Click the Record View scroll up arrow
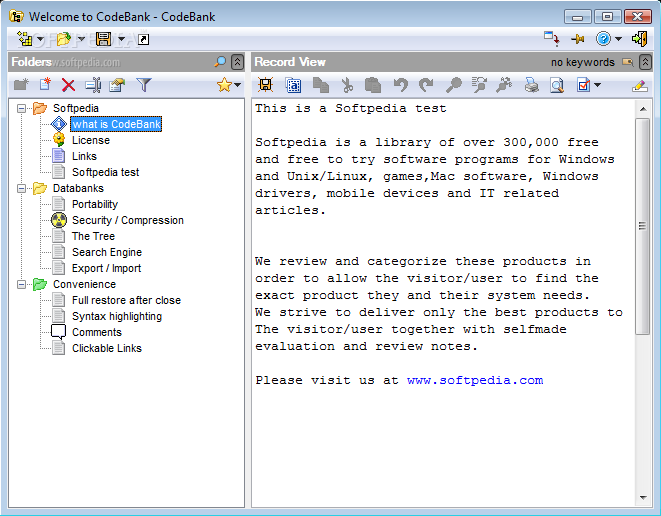 click(x=643, y=109)
